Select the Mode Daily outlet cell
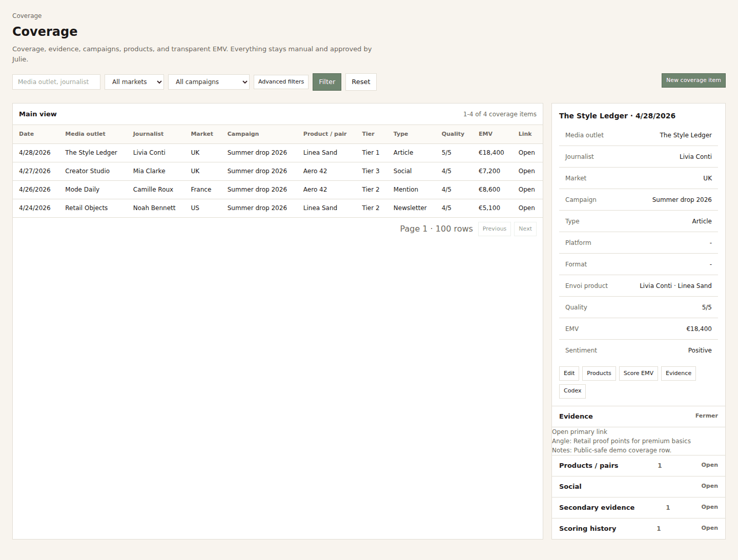738x560 pixels. click(x=82, y=190)
